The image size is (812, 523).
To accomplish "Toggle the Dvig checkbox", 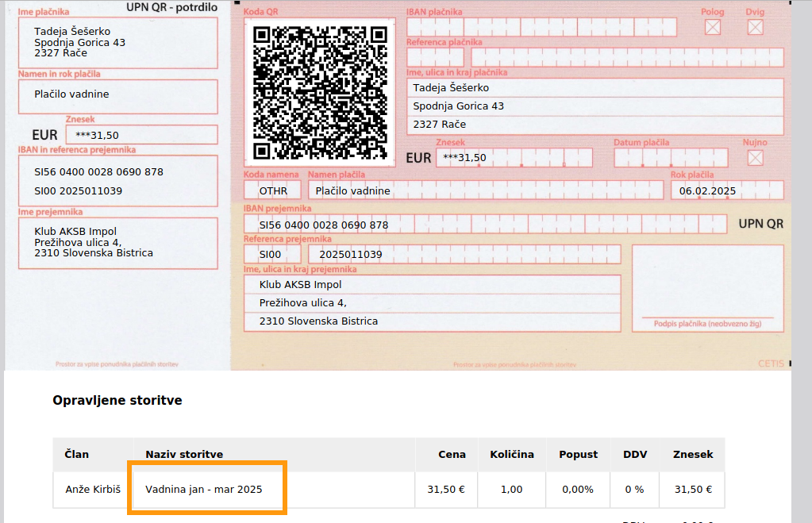I will click(x=755, y=27).
